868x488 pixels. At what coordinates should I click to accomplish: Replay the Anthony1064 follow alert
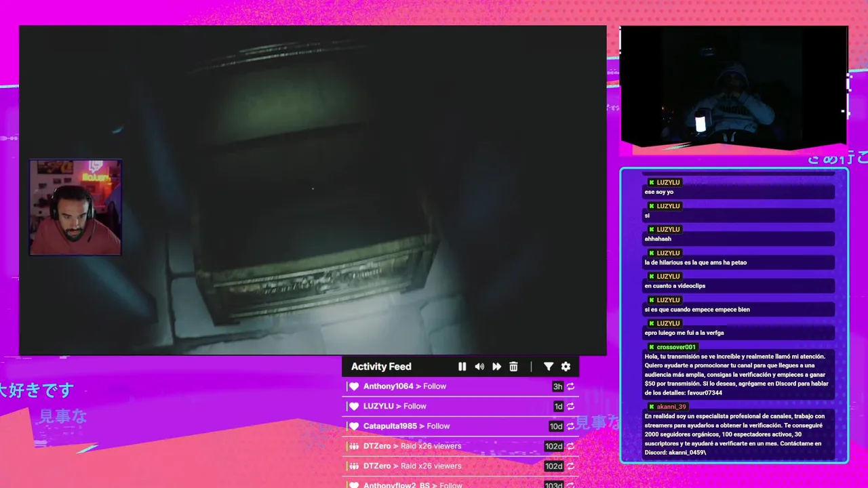pyautogui.click(x=571, y=386)
